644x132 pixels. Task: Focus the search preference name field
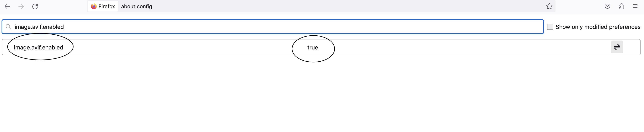click(275, 27)
